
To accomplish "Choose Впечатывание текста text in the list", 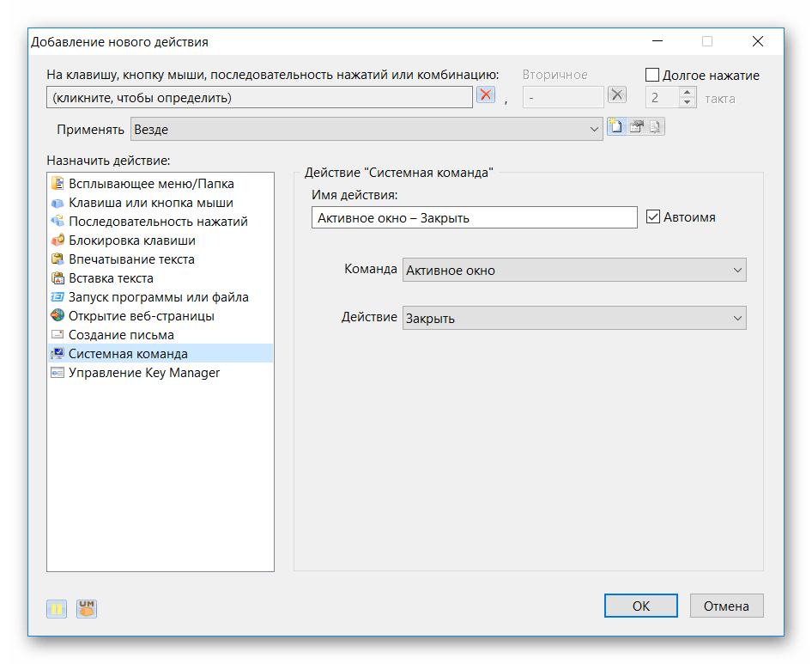I will 131,259.
